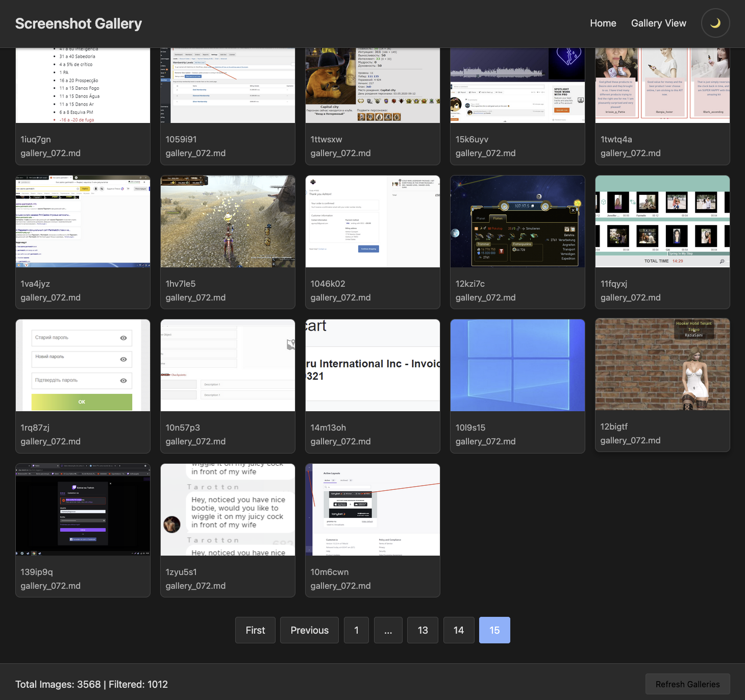Screen dimensions: 745x700
Task: Open Windows wallpaper thumbnail 10l9s15
Action: click(517, 365)
